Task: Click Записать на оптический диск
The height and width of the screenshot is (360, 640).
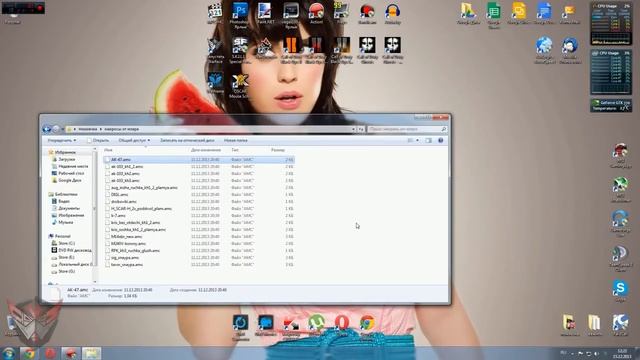Action: (x=187, y=140)
